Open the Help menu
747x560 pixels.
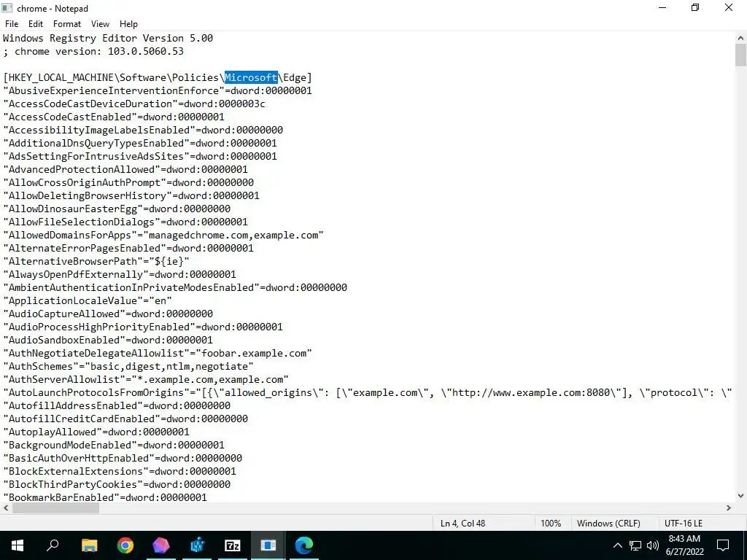(x=128, y=24)
